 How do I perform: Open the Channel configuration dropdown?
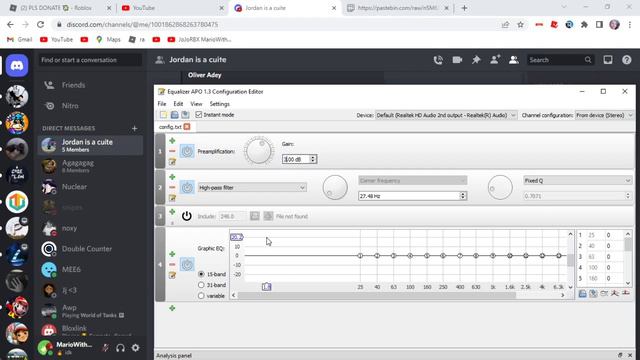pos(604,116)
